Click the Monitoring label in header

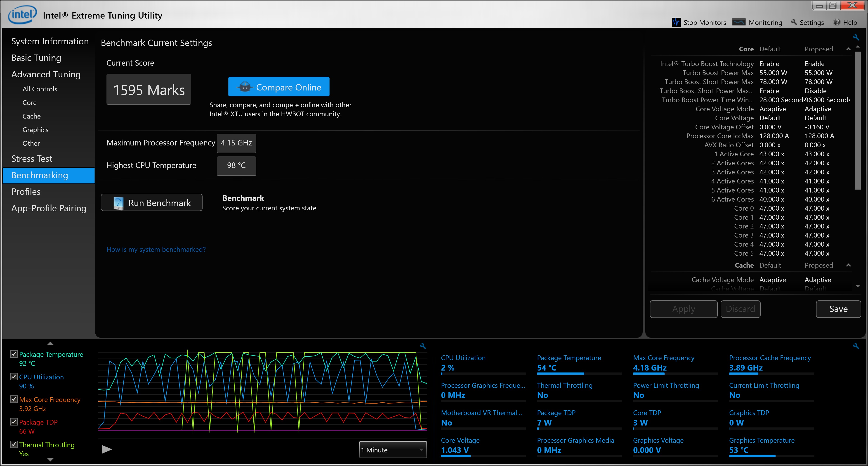tap(765, 23)
